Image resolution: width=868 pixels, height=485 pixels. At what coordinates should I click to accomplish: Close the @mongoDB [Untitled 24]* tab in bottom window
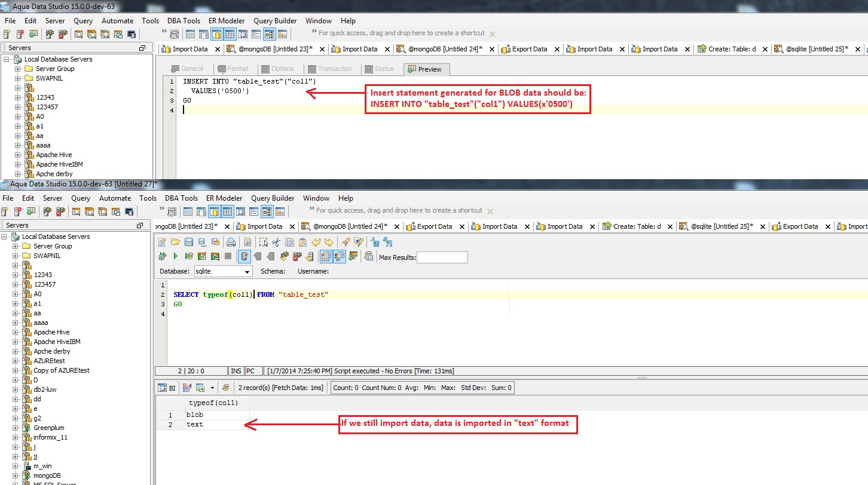(x=396, y=227)
